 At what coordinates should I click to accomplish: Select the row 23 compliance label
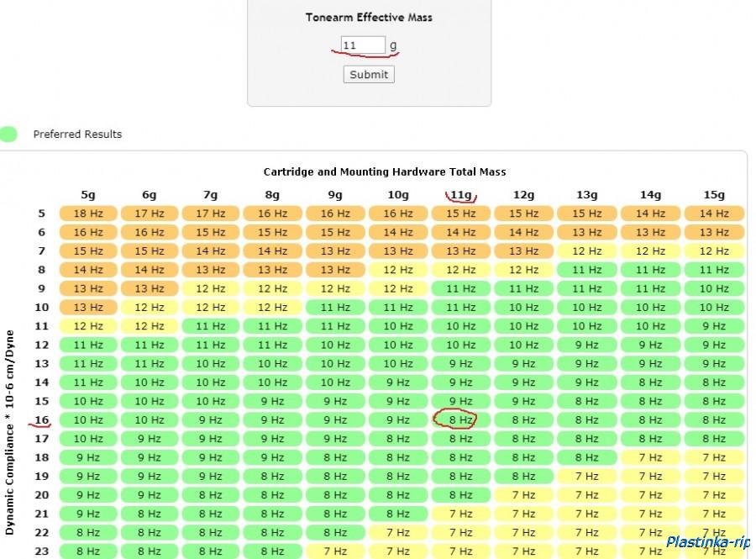[x=41, y=551]
